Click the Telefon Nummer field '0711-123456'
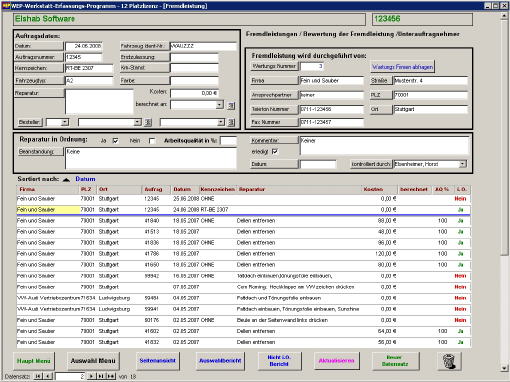 click(x=332, y=109)
